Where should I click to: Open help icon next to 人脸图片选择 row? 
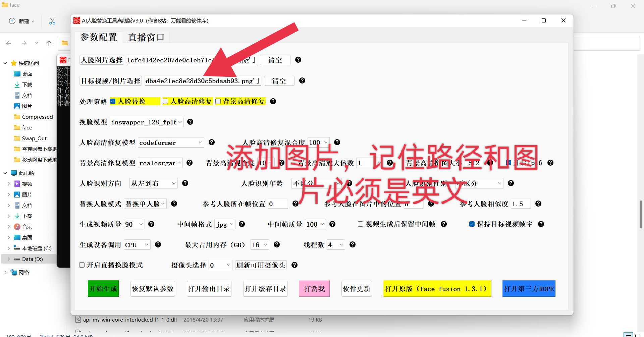point(298,60)
